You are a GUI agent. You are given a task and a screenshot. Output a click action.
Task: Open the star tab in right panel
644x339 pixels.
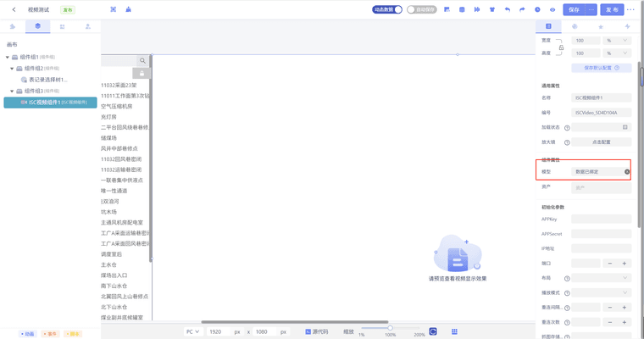[601, 27]
